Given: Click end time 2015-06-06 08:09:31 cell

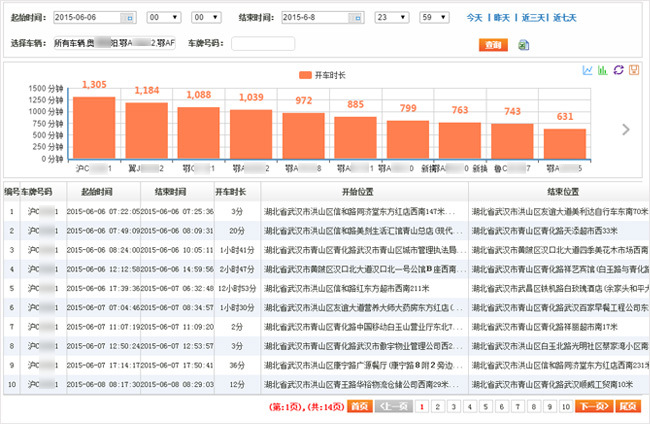Looking at the screenshot, I should [177, 231].
